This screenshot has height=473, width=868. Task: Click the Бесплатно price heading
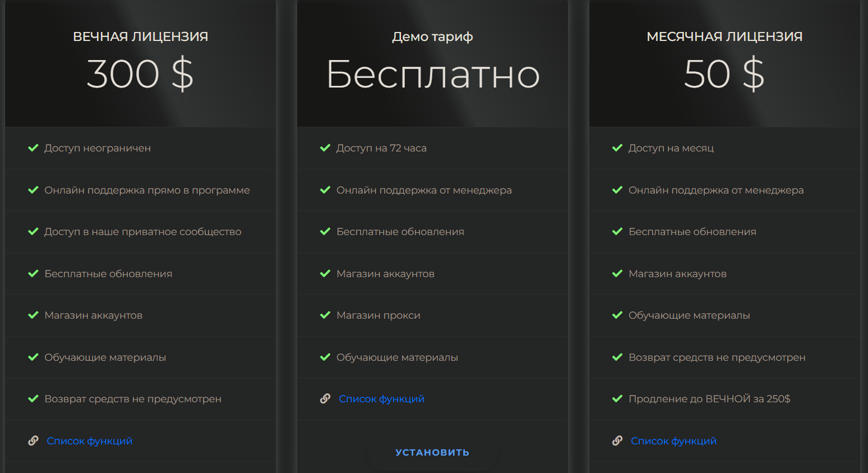click(433, 74)
